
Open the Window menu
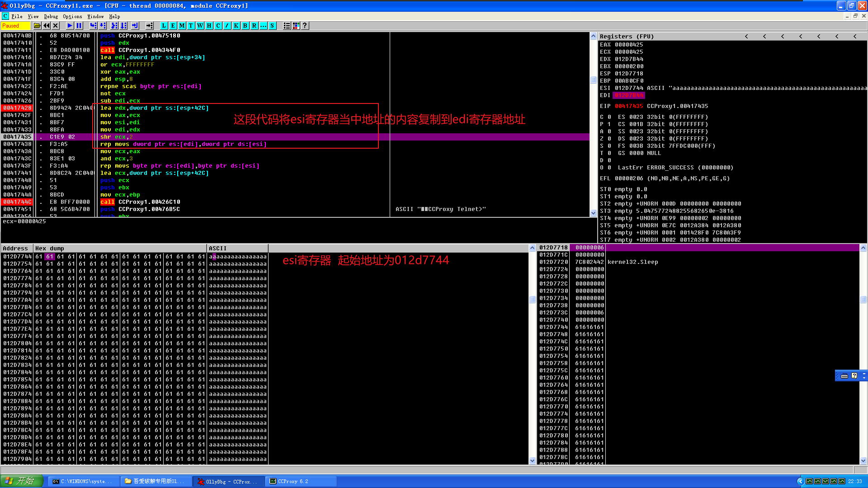(x=95, y=16)
